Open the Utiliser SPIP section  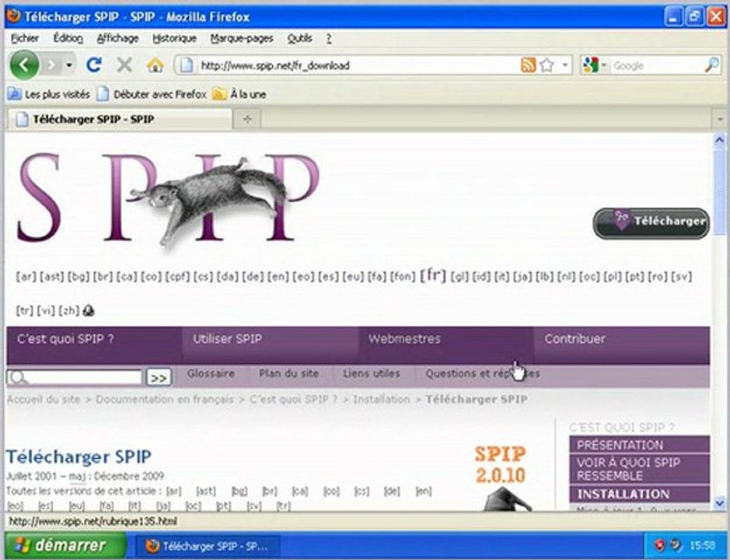click(270, 345)
